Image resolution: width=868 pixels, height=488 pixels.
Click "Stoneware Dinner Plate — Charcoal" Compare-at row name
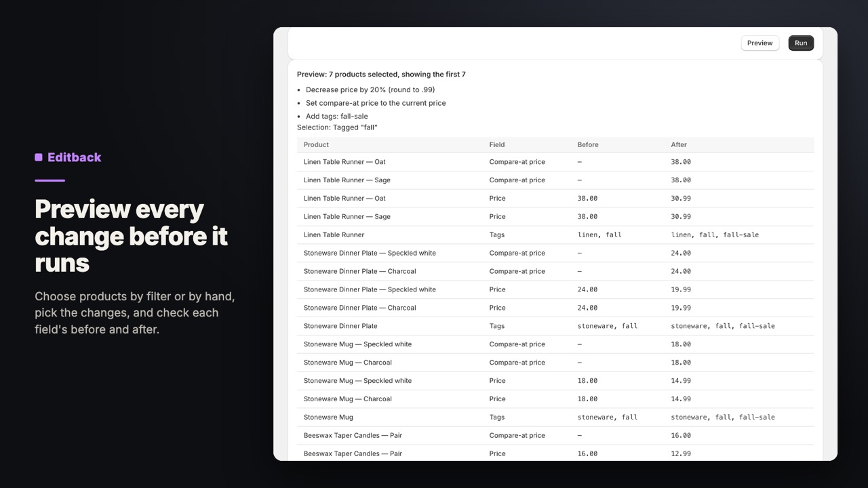pyautogui.click(x=360, y=271)
